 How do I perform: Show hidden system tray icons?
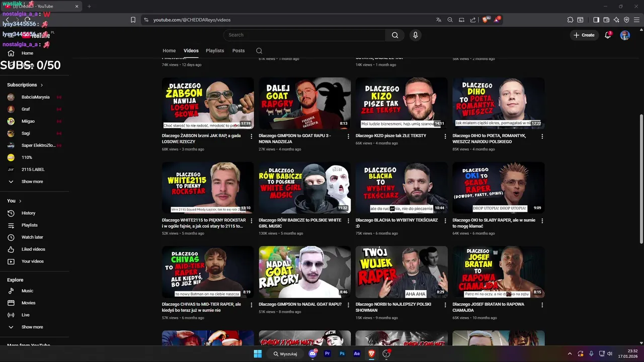tap(570, 353)
